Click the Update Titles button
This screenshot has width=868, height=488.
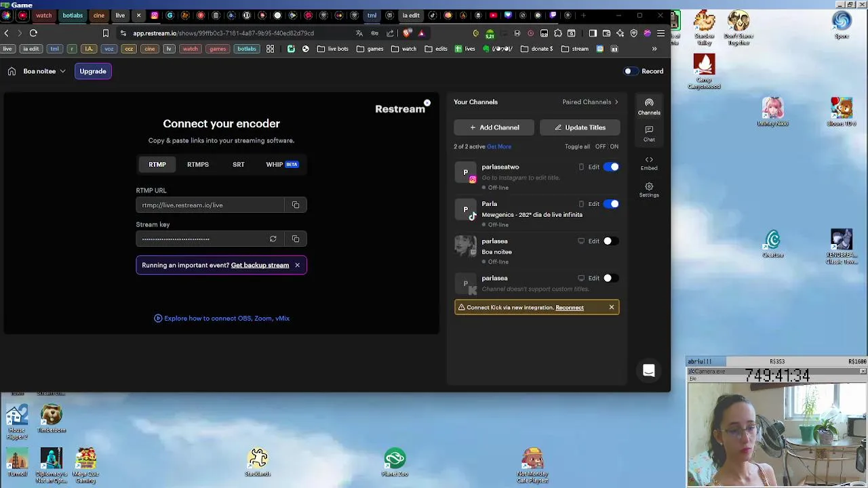point(580,127)
